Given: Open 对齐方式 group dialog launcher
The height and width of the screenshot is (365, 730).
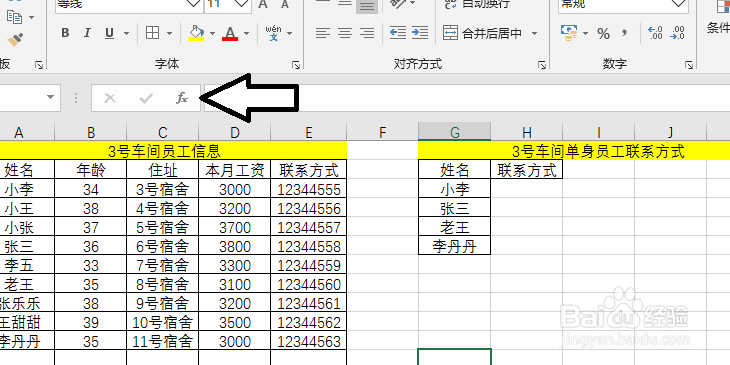Looking at the screenshot, I should coord(541,65).
